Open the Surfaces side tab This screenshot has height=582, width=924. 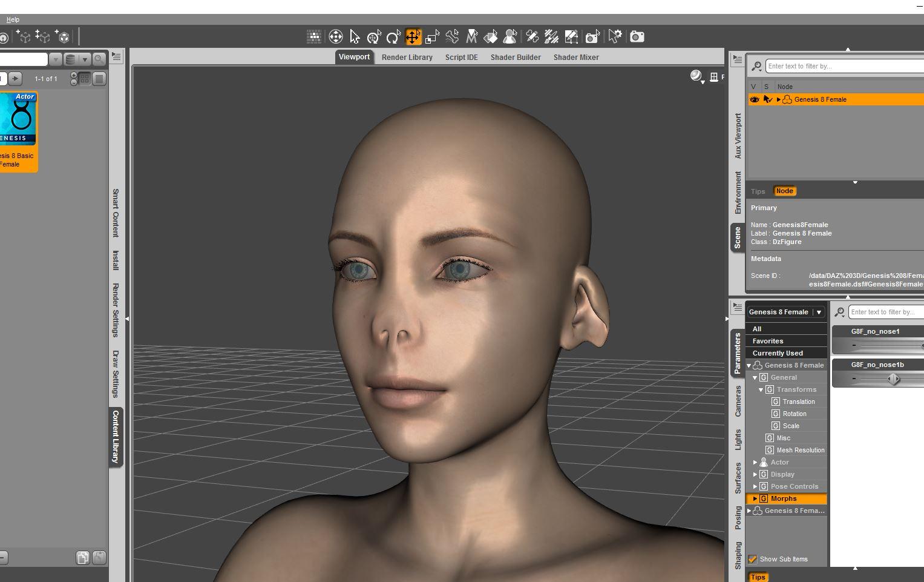point(738,478)
